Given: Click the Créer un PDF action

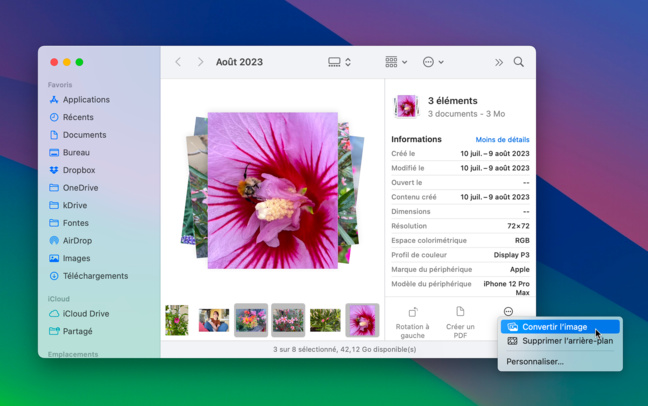Looking at the screenshot, I should [x=460, y=323].
